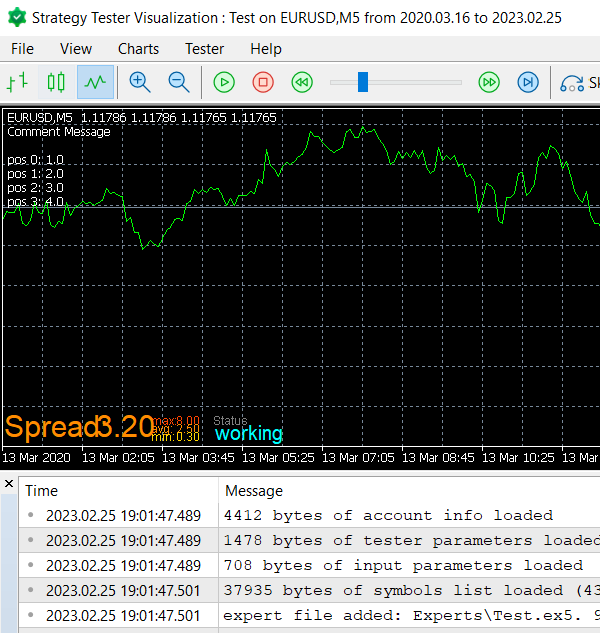
Task: Open the File menu
Action: tap(23, 49)
